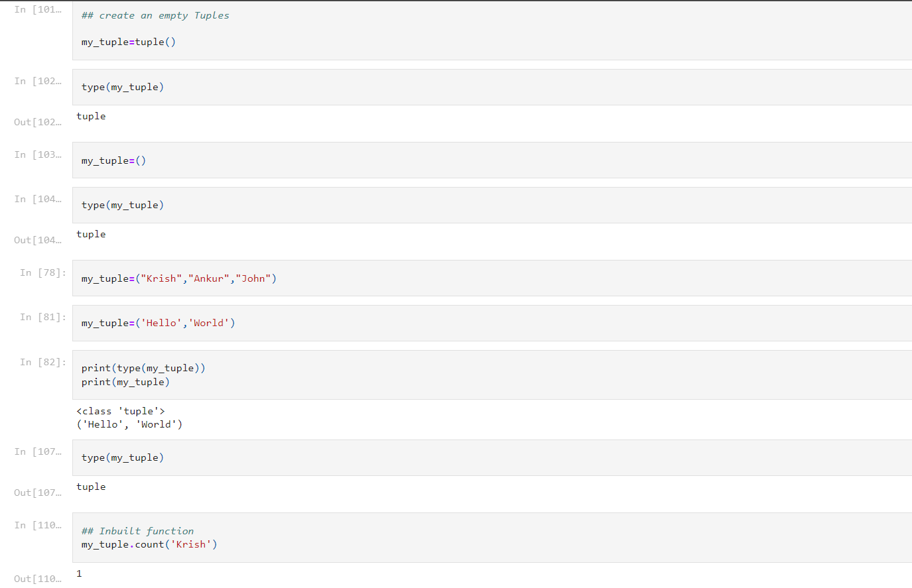
Task: Select the empty tuple creation code cell
Action: point(265,30)
